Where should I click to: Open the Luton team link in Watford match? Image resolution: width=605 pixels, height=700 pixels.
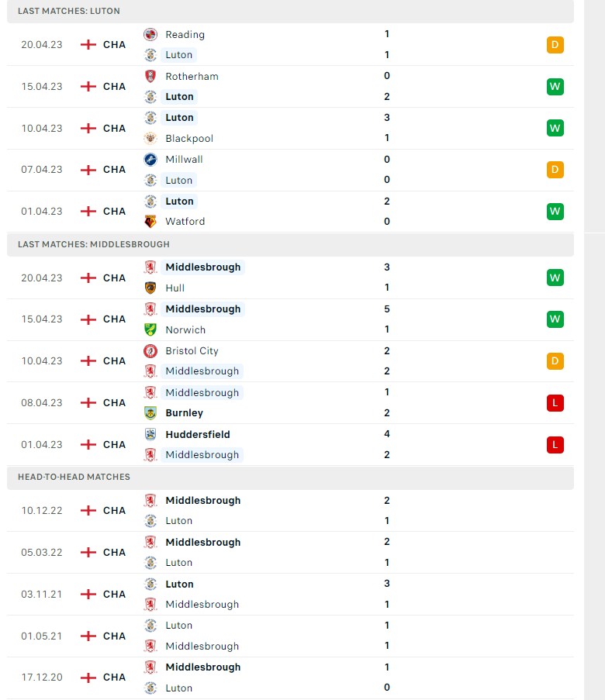point(179,201)
